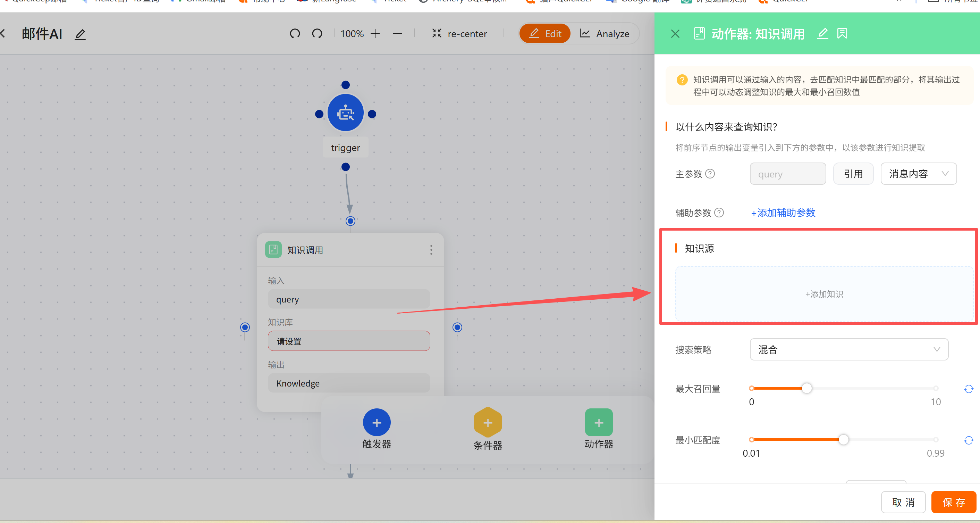Expand the 搜索策略 混合 dropdown
This screenshot has width=980, height=523.
849,349
